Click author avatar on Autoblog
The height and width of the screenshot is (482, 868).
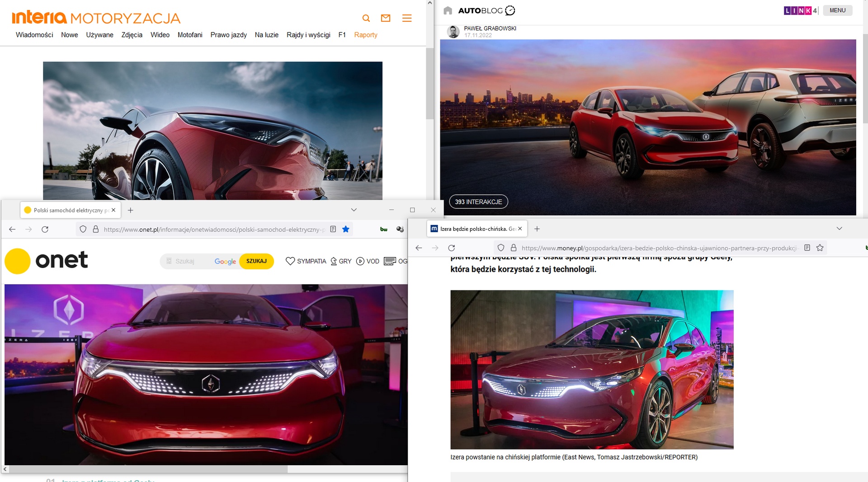[453, 32]
